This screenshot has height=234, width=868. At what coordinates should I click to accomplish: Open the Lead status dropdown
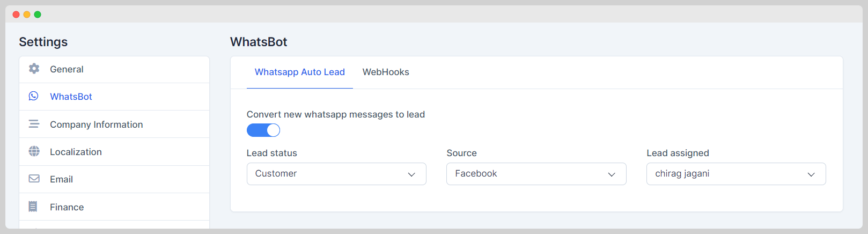tap(336, 174)
